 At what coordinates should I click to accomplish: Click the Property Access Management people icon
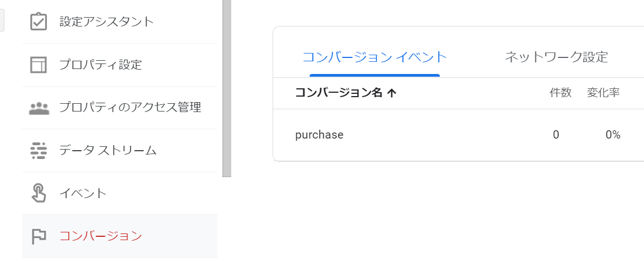(x=39, y=108)
